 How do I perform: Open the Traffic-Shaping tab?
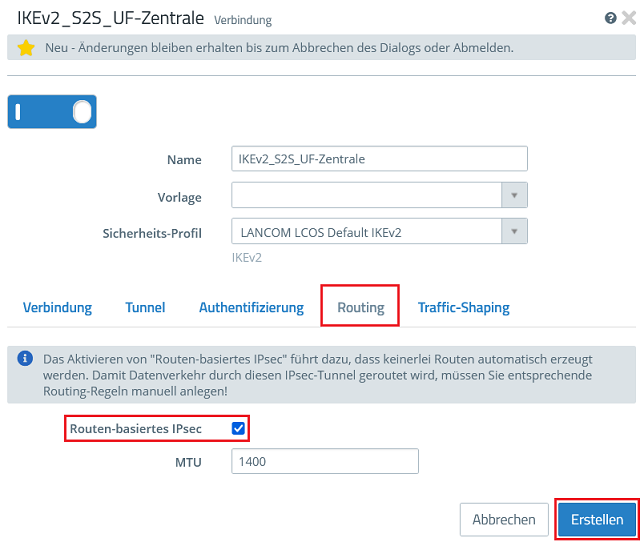[x=463, y=308]
